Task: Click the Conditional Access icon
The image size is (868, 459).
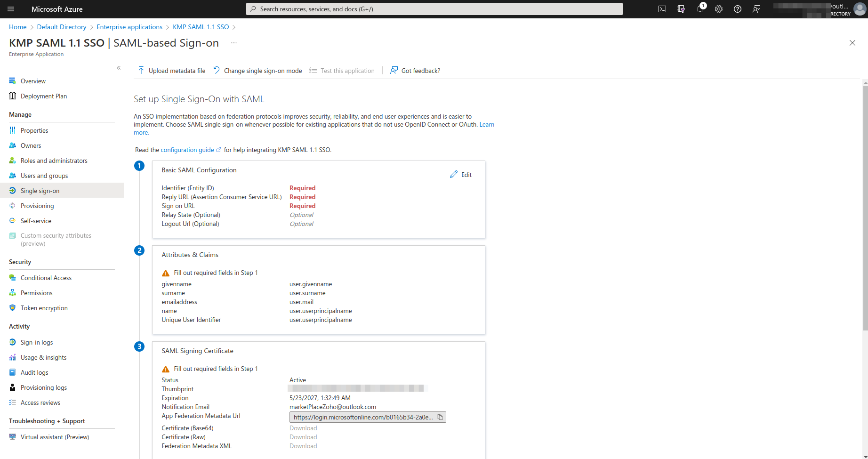Action: pos(13,278)
